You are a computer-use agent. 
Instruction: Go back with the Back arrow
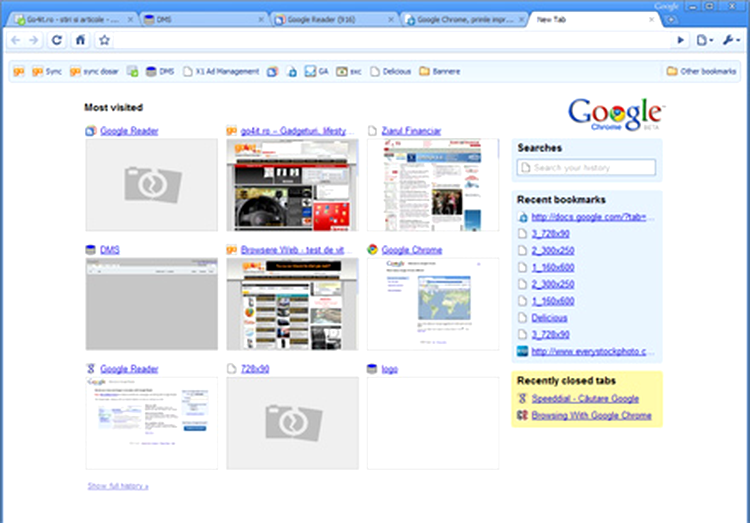pos(15,40)
